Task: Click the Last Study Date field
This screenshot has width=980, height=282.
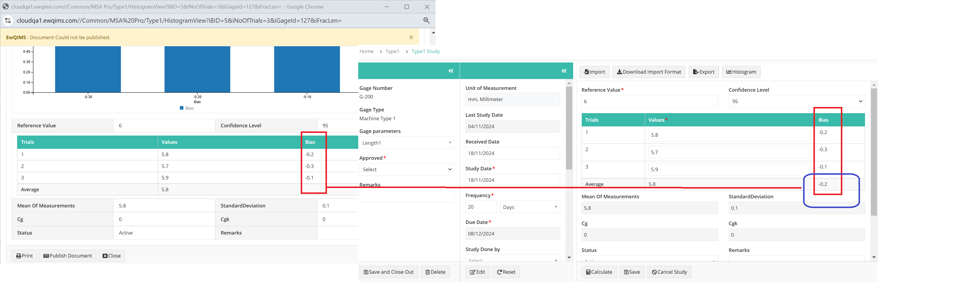Action: (x=512, y=126)
